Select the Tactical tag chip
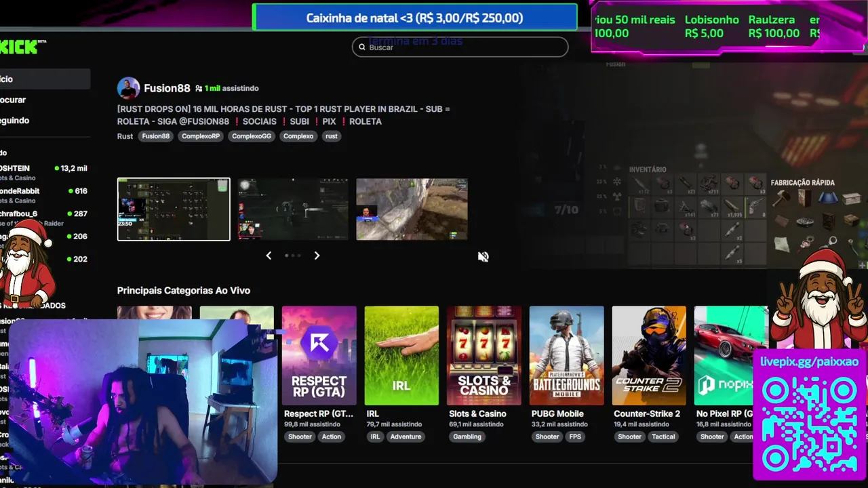 point(663,436)
